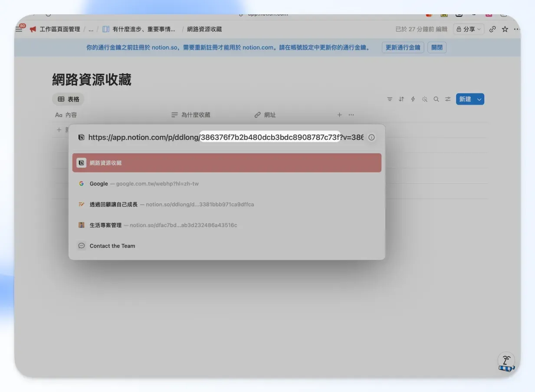
Task: Click the info icon beside the URL
Action: (371, 137)
